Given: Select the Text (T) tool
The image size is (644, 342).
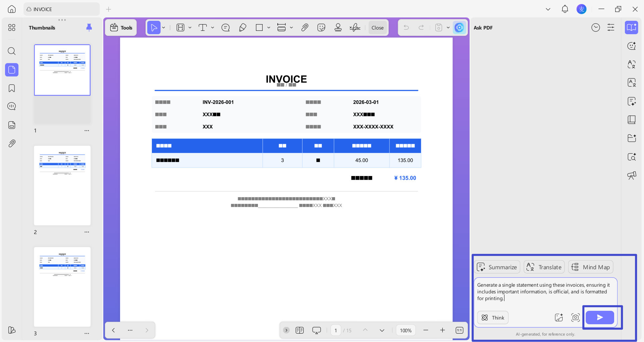Looking at the screenshot, I should click(203, 27).
